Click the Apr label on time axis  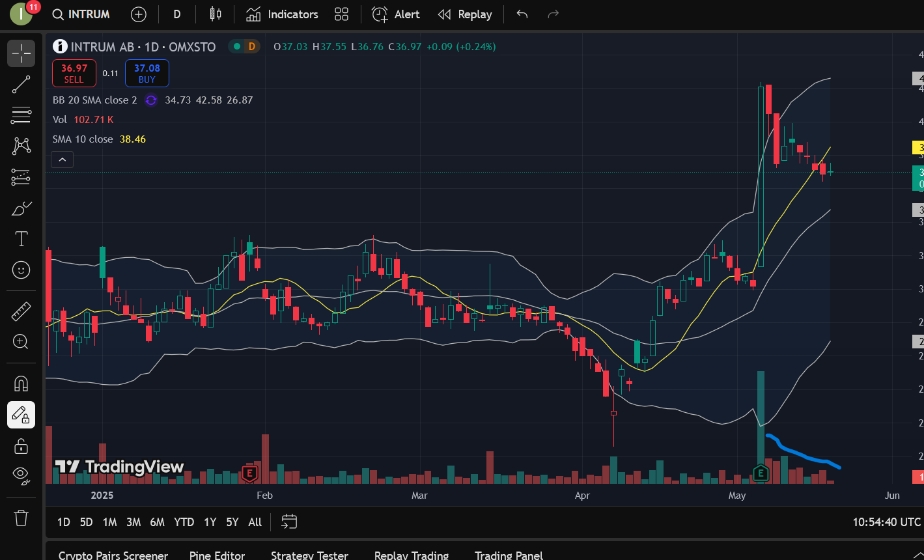[x=582, y=496]
